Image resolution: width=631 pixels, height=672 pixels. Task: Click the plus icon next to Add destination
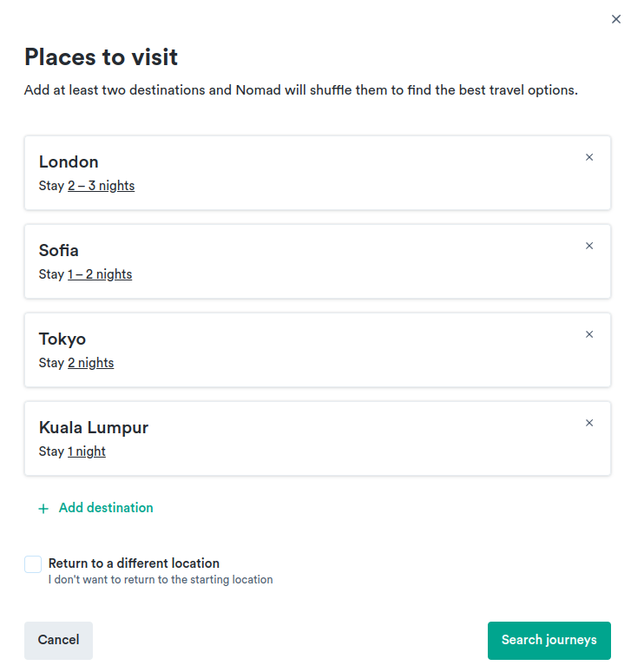43,509
